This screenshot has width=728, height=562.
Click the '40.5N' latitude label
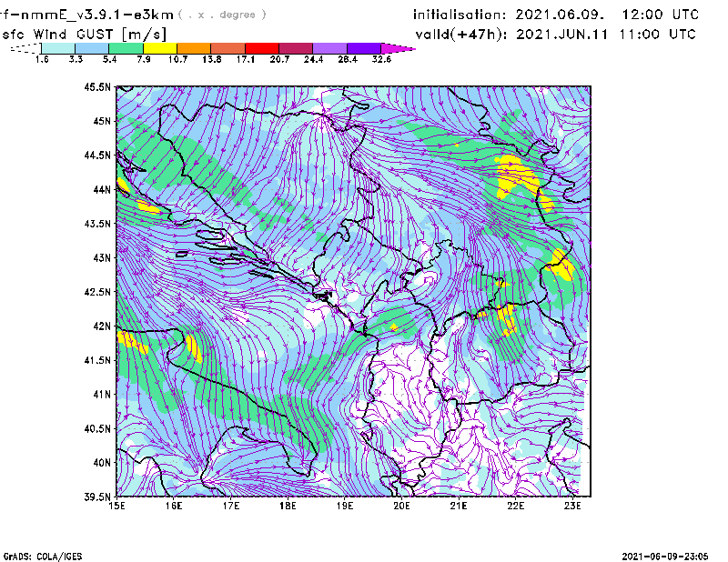point(97,429)
